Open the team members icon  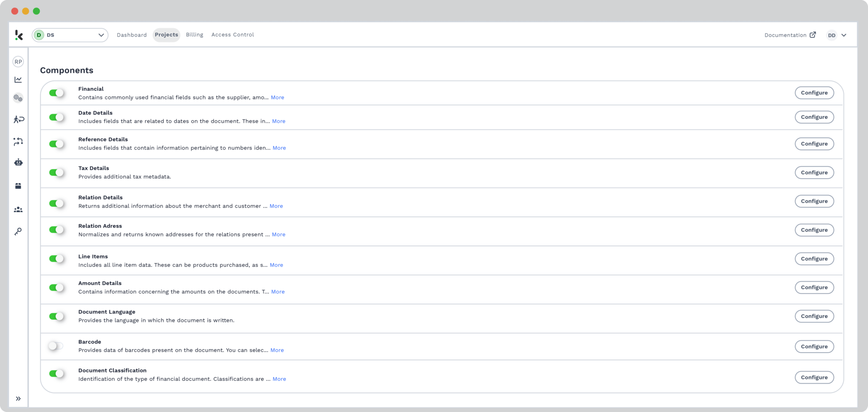tap(18, 209)
